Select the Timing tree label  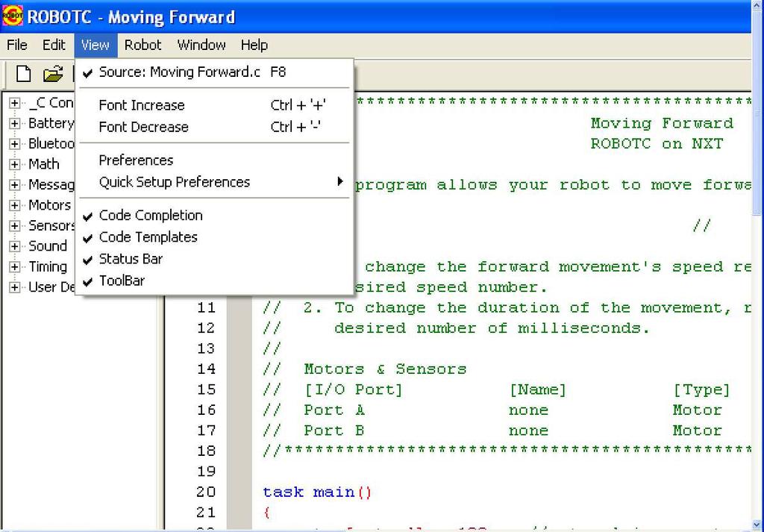click(48, 266)
